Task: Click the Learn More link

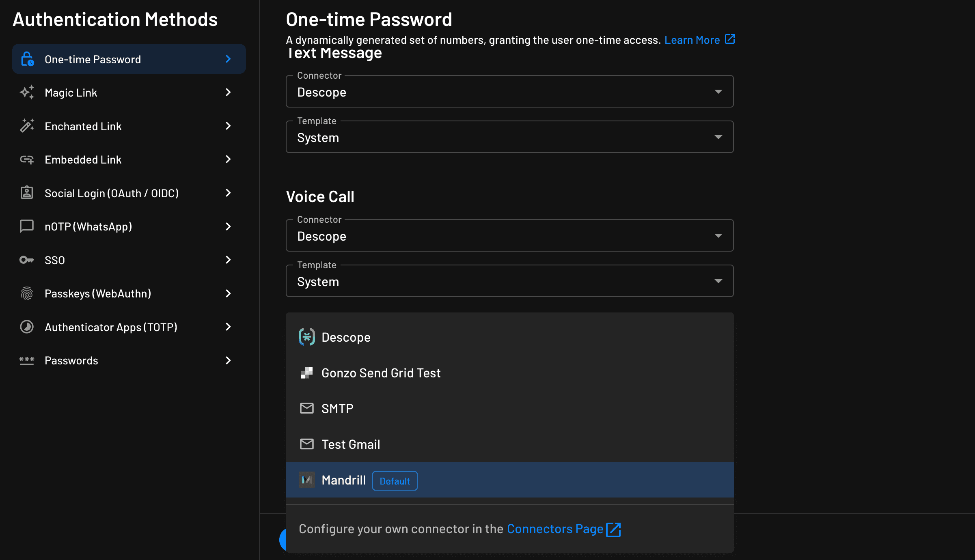Action: tap(692, 39)
